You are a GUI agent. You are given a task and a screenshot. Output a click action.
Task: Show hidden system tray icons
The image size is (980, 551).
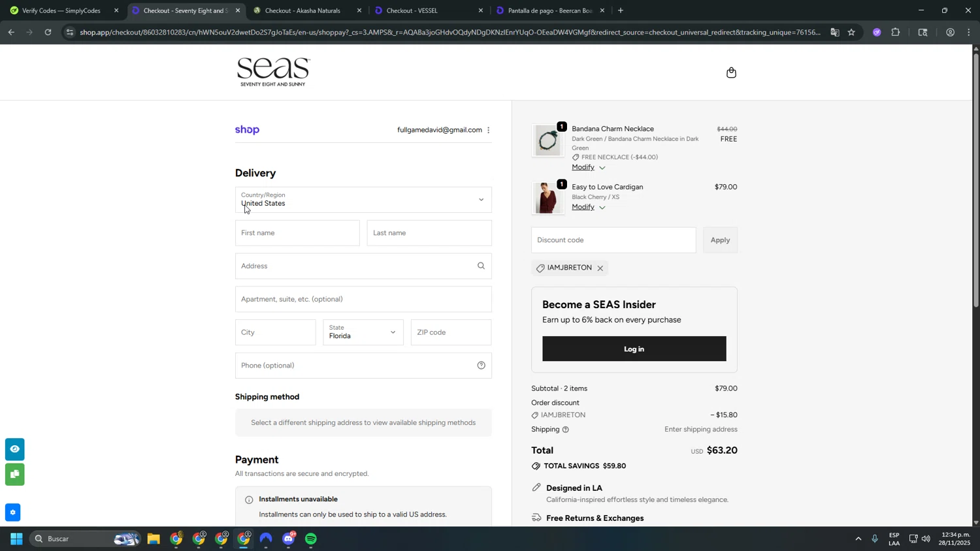point(858,539)
